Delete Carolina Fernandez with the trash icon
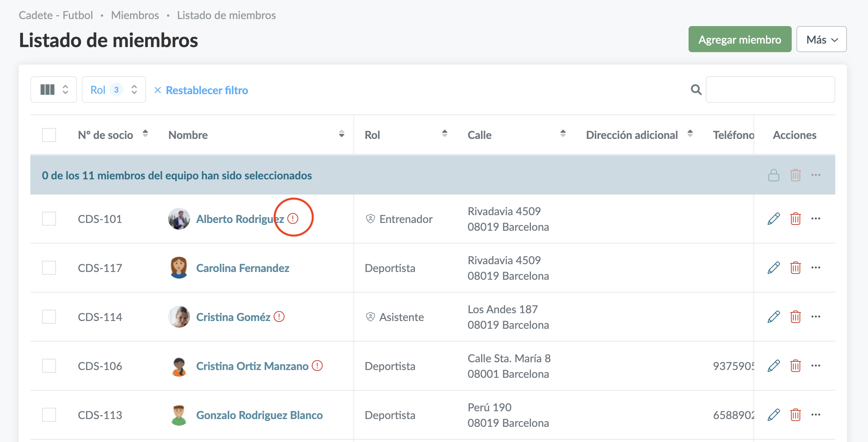The height and width of the screenshot is (442, 868). pyautogui.click(x=795, y=268)
